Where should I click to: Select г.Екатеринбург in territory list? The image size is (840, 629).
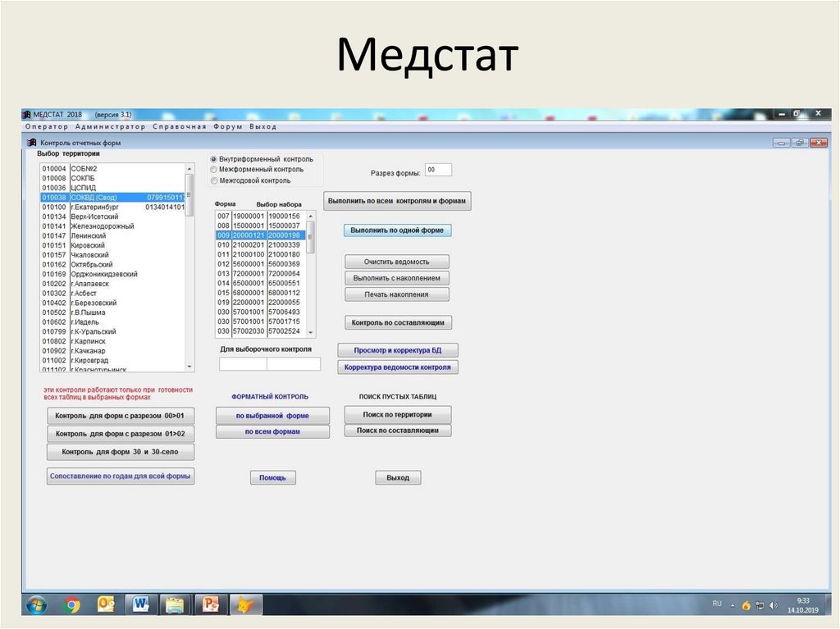95,207
